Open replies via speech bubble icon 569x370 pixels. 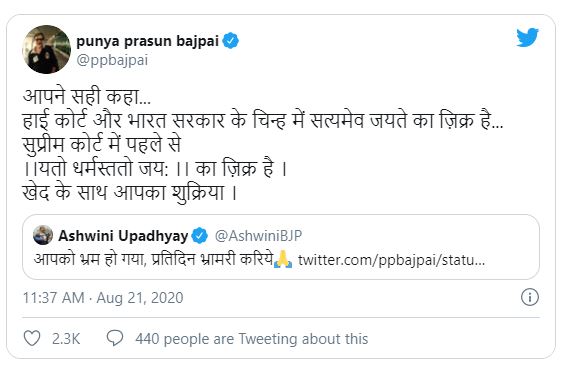click(115, 338)
